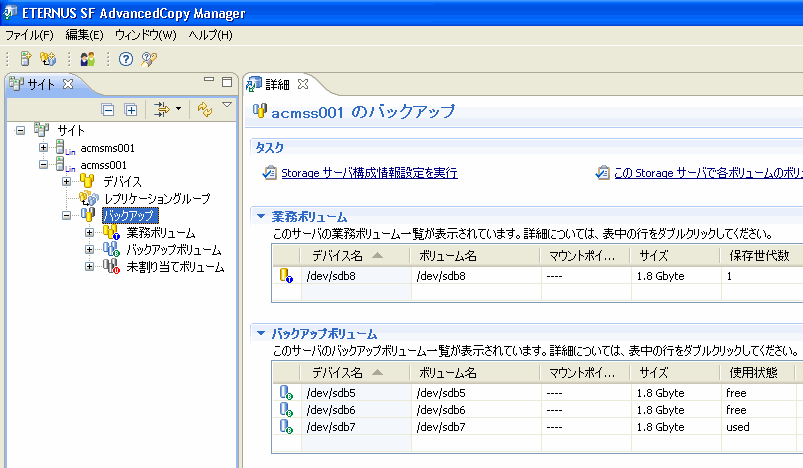The width and height of the screenshot is (803, 468).
Task: Click the collapse all icon in site panel
Action: [x=110, y=109]
